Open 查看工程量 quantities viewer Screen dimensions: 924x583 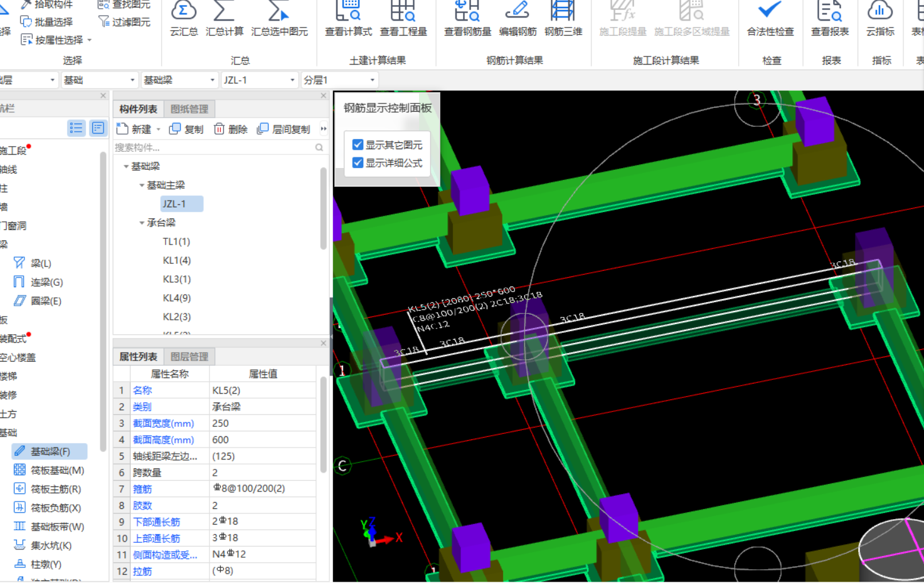tap(403, 19)
